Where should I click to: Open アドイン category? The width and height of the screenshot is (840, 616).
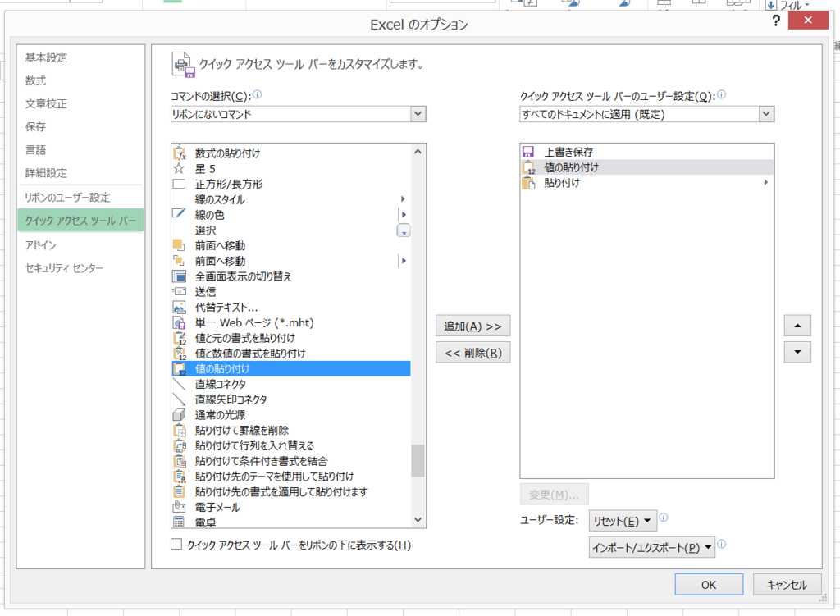point(41,244)
